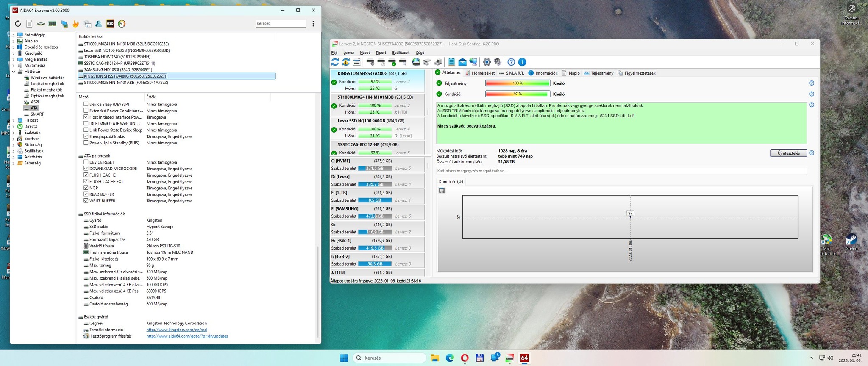Toggle Link Power State Device Sleep checkbox
This screenshot has height=366, width=868.
coord(86,130)
